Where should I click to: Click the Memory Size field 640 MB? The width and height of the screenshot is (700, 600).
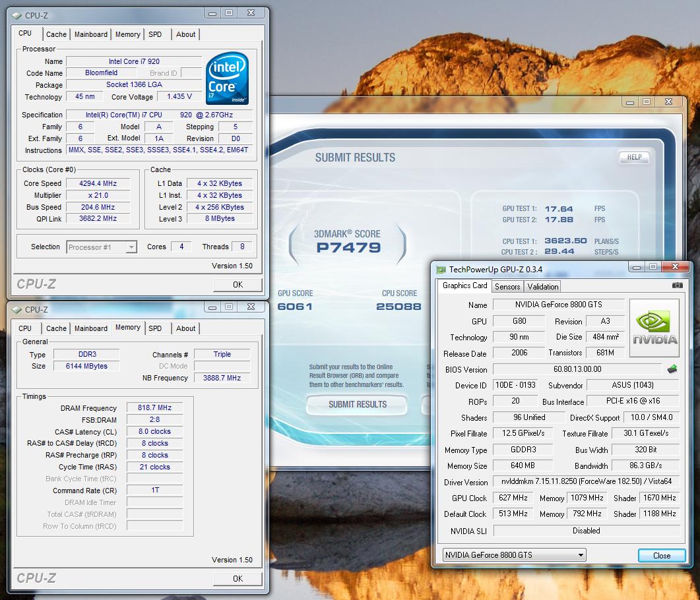(523, 465)
